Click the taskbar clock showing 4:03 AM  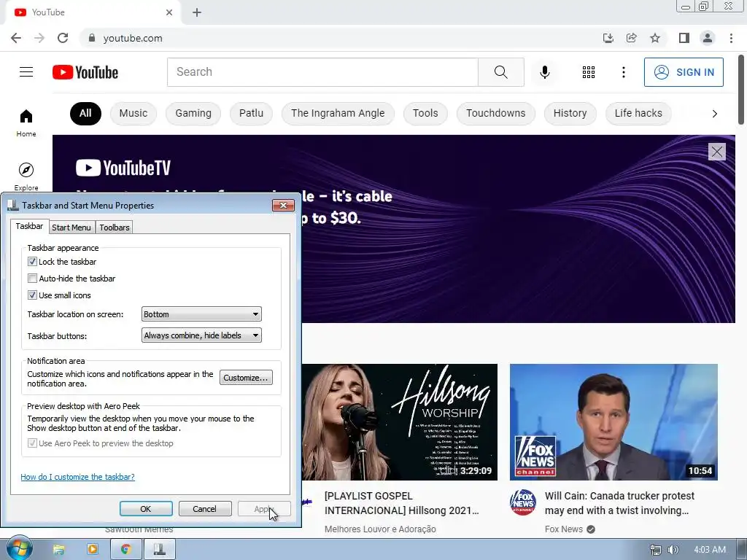pyautogui.click(x=710, y=550)
